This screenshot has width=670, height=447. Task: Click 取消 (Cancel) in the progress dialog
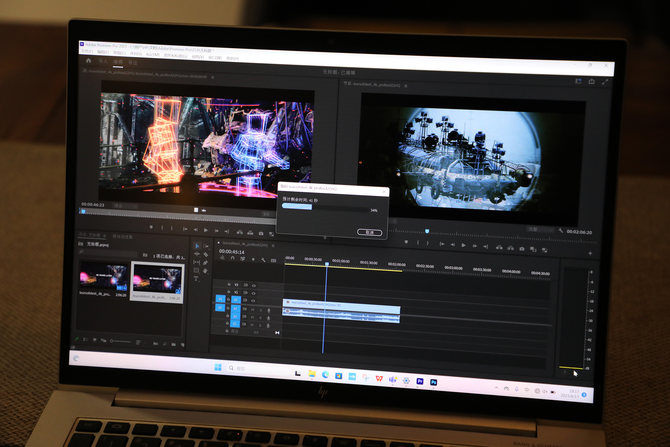click(370, 232)
